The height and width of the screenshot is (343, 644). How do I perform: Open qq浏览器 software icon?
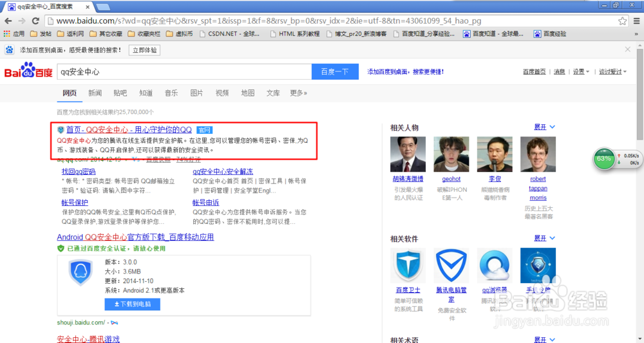(495, 266)
